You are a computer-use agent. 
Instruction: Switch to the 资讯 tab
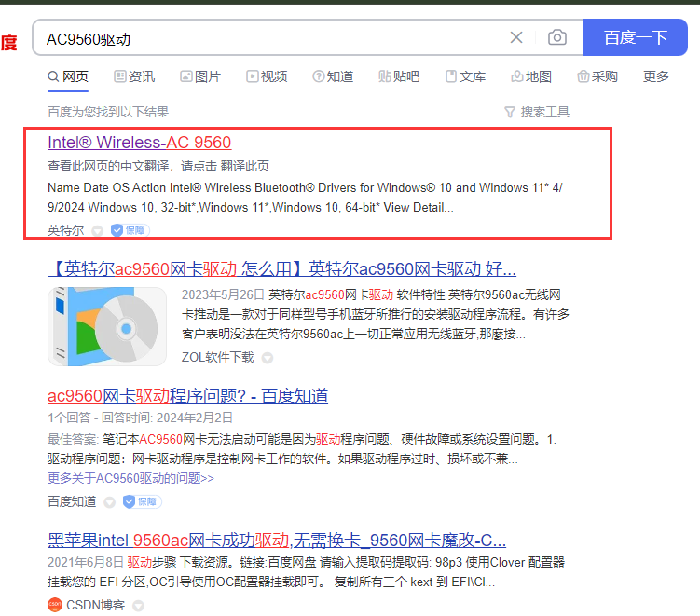point(134,76)
